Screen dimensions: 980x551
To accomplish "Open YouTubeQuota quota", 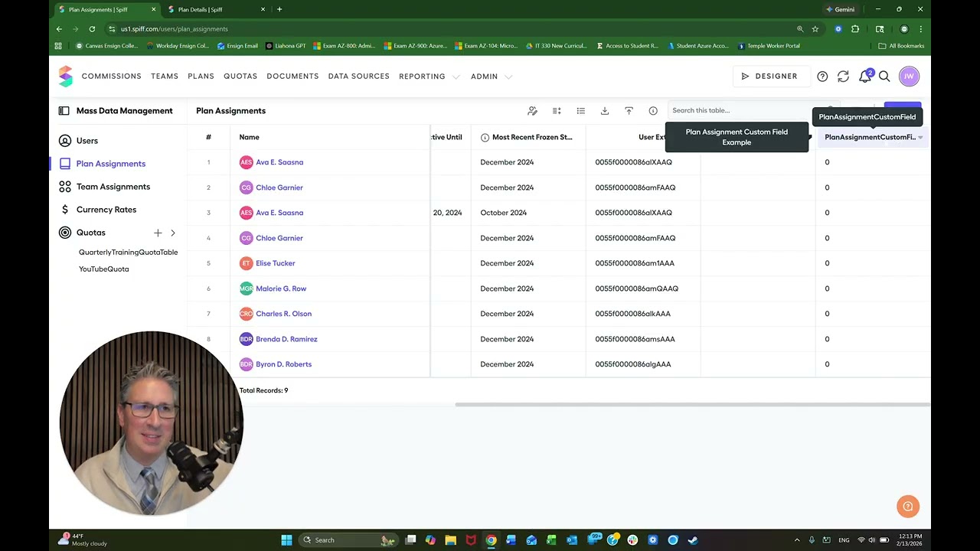I will click(103, 269).
